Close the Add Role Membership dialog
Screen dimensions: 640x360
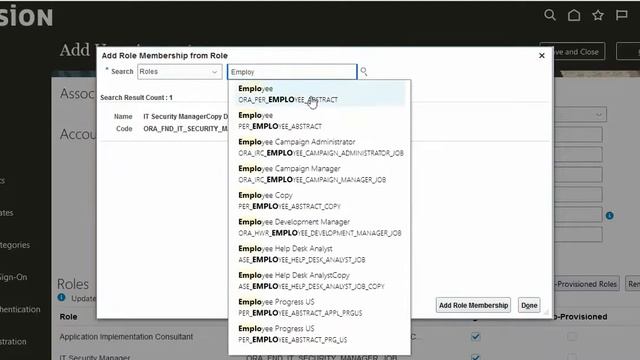click(x=542, y=56)
